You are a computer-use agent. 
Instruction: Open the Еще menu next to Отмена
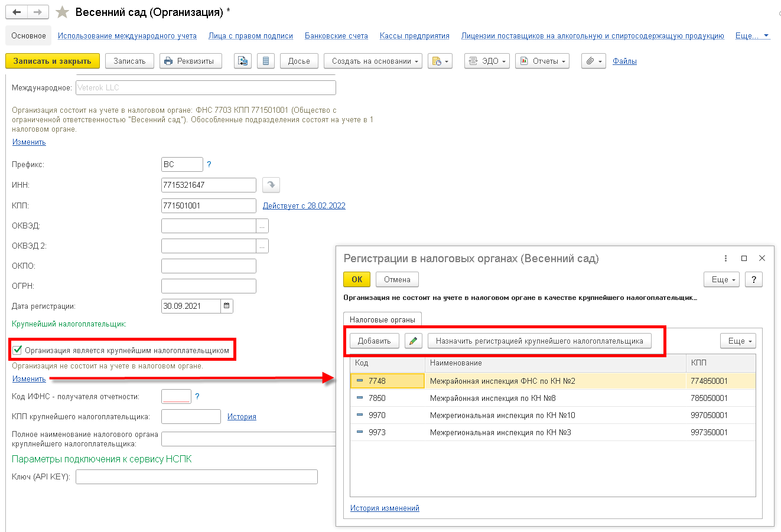[721, 279]
